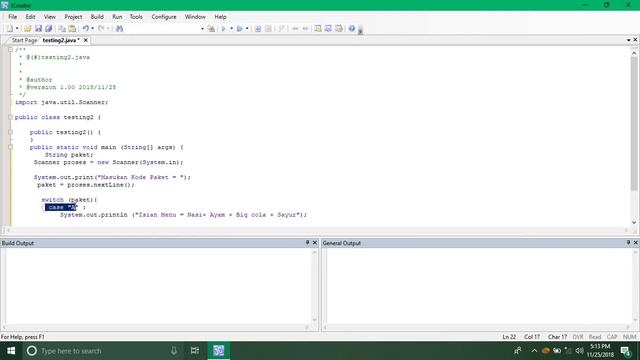
Task: Save the current file with the floppy icon
Action: coord(38,29)
